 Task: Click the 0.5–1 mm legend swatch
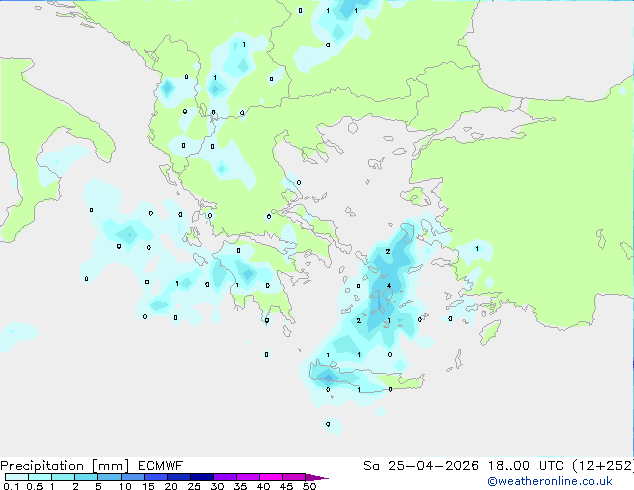[40, 477]
